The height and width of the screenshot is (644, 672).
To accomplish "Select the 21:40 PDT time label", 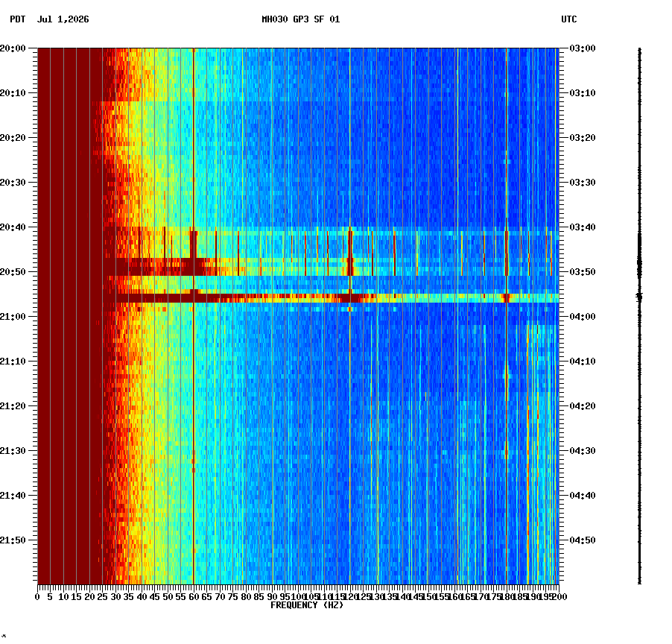I will click(13, 496).
